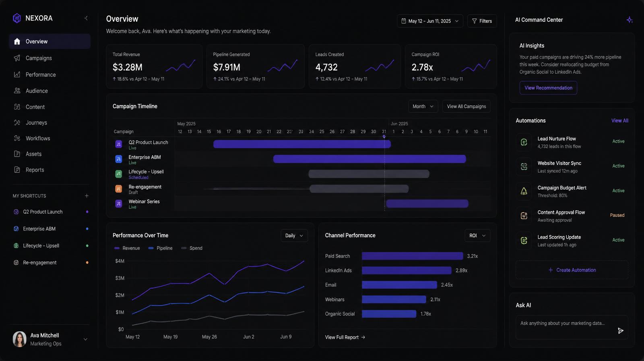Click Active status of Campaign Budget Alert
Viewport: 644px width, 361px height.
(x=618, y=191)
